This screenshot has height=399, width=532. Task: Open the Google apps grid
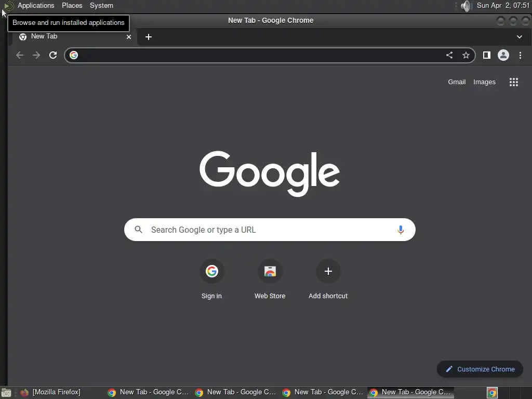point(514,82)
